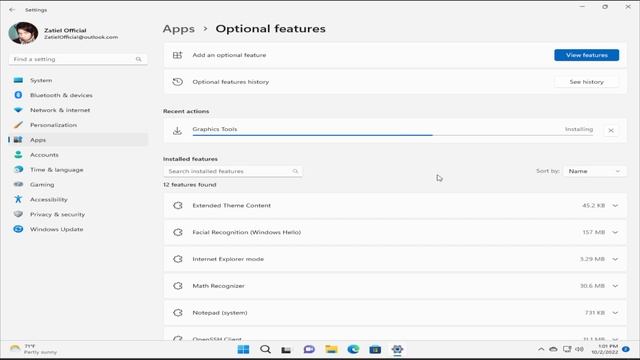Viewport: 640px width, 360px height.
Task: Focus the Find a setting search box
Action: pyautogui.click(x=78, y=59)
